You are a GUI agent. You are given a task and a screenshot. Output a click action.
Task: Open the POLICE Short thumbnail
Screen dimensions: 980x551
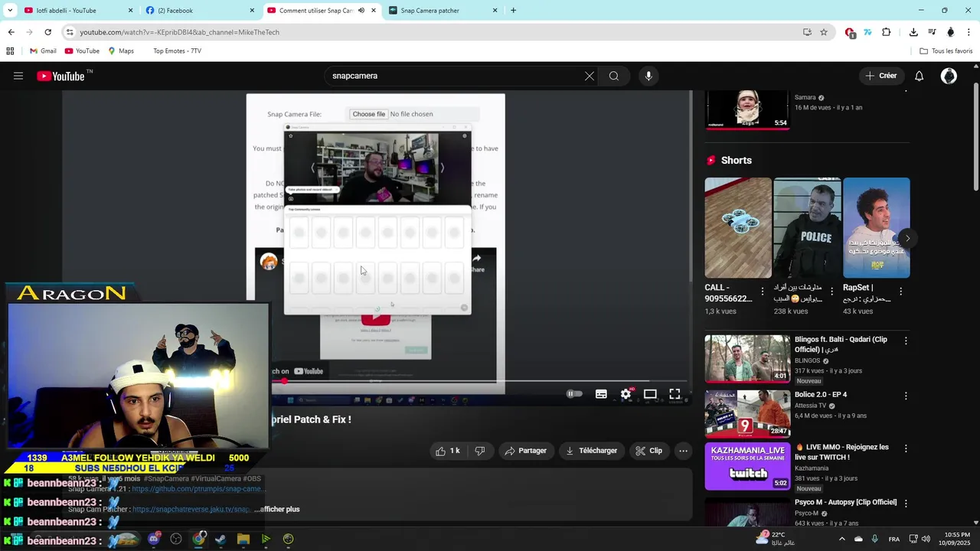(x=807, y=228)
